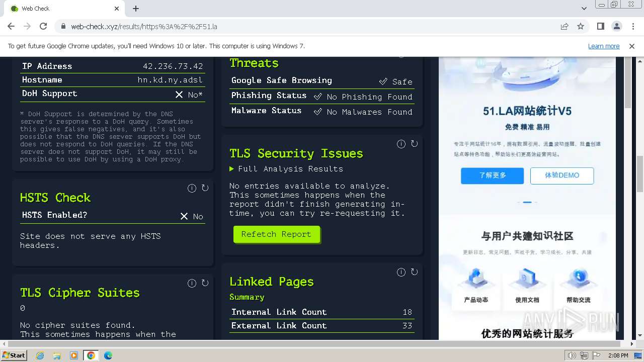Screen dimensions: 644x362
Task: Click the Action Center flag tray icon
Action: coord(597,355)
